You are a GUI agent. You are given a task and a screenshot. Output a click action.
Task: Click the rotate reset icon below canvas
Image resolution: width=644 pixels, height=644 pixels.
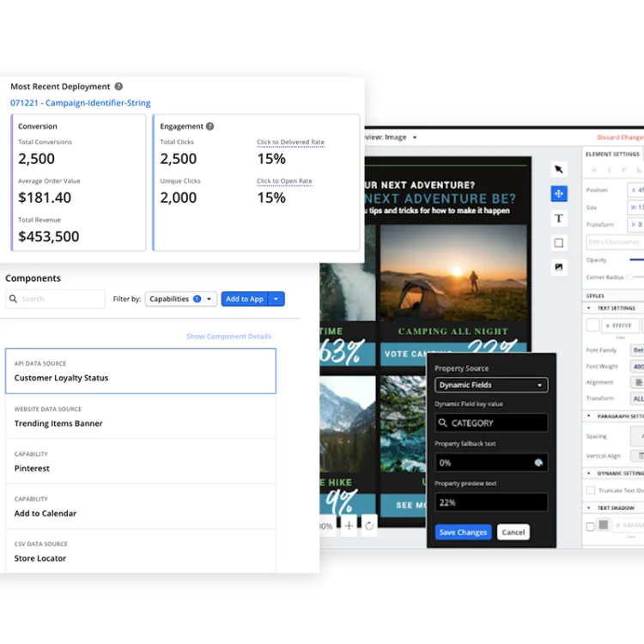coord(369,526)
